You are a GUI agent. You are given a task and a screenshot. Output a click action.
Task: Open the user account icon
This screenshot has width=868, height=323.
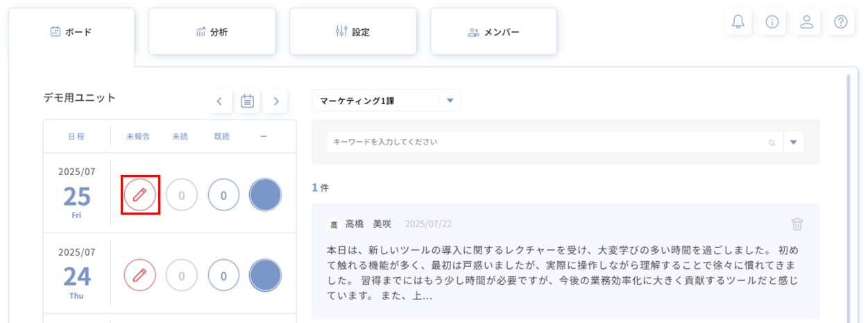(x=806, y=22)
